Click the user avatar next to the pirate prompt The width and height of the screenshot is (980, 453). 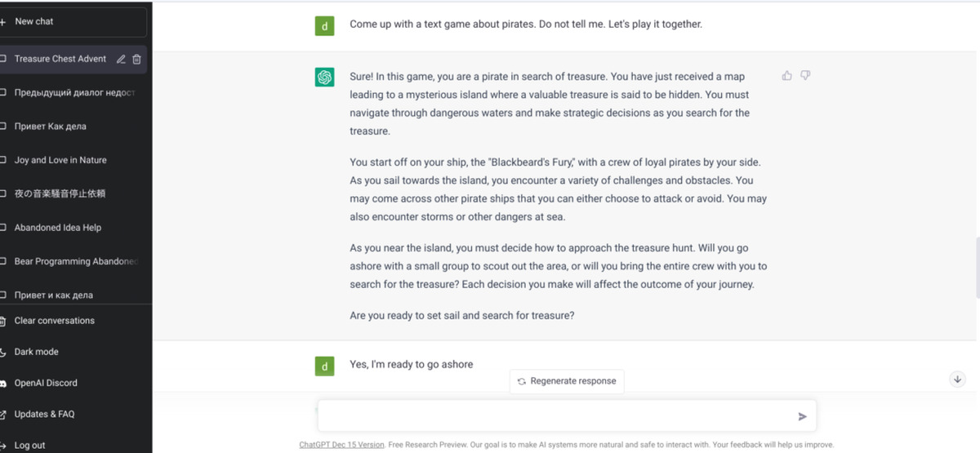(325, 25)
